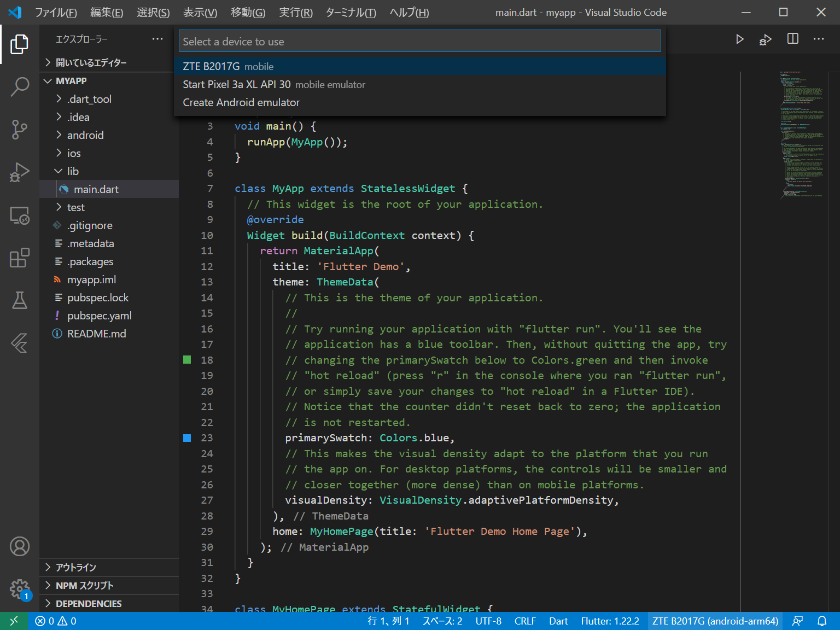The image size is (840, 630).
Task: Click the split editor icon
Action: pyautogui.click(x=792, y=39)
